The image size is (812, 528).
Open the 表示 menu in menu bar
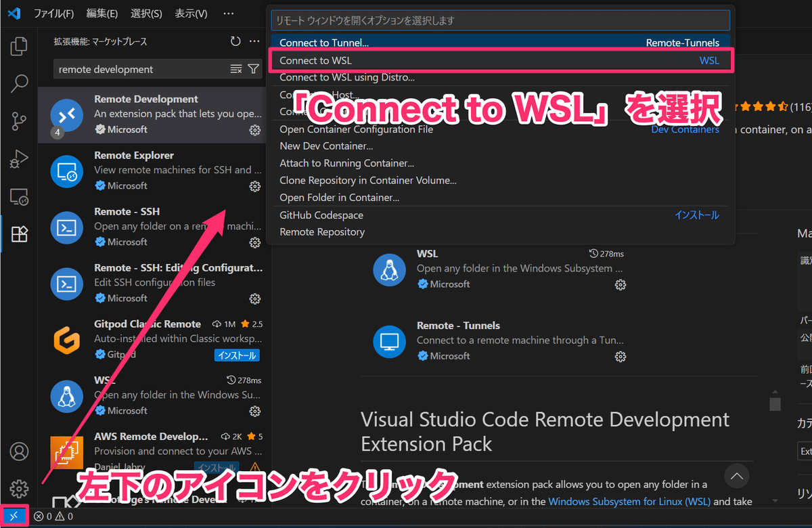(x=191, y=13)
